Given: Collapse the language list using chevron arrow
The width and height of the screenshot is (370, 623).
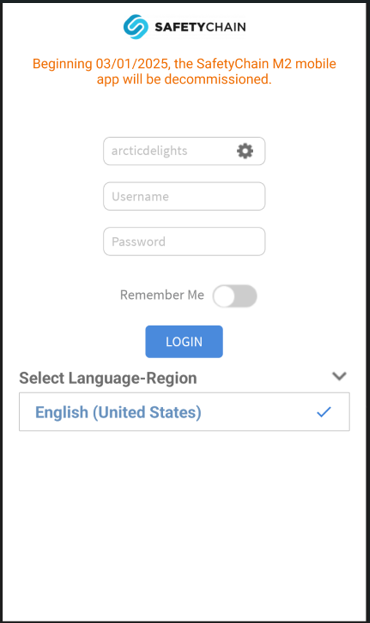Looking at the screenshot, I should pyautogui.click(x=339, y=376).
